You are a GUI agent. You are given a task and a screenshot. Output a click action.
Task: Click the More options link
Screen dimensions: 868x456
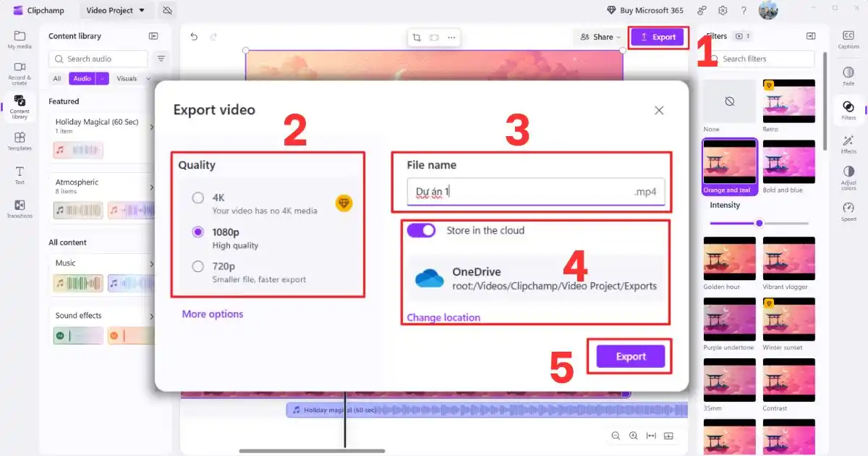213,314
